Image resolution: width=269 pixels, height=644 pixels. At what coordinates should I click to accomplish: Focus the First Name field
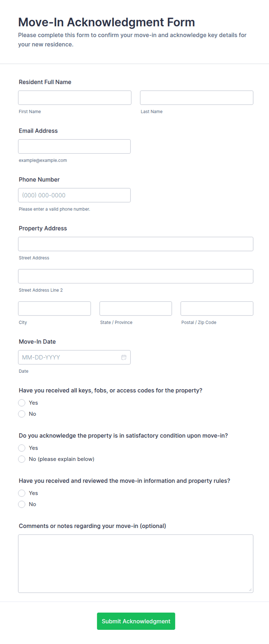click(x=75, y=98)
